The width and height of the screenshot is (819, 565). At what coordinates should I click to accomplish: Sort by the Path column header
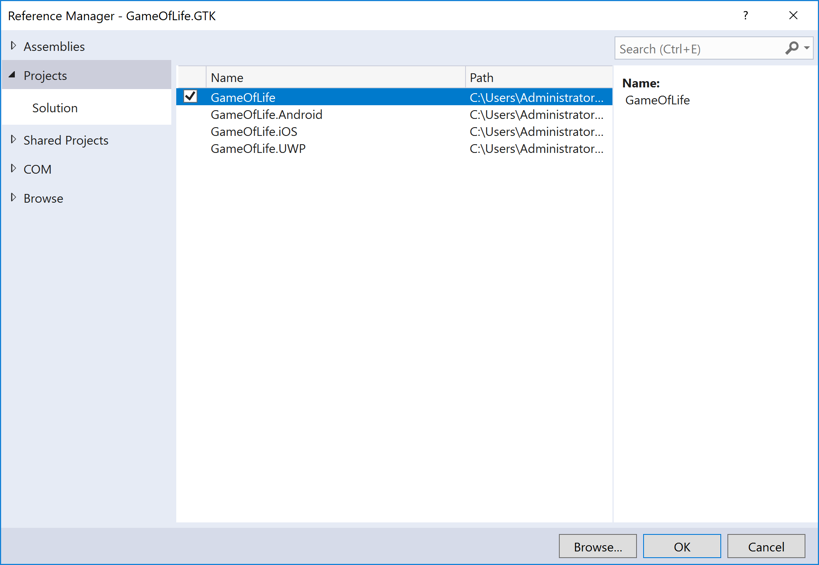[x=538, y=77]
